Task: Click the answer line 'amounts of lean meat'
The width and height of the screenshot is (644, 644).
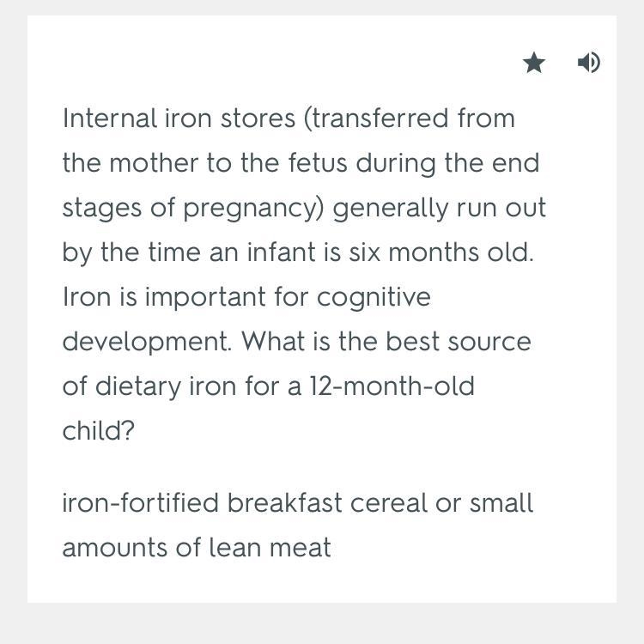Action: [197, 548]
